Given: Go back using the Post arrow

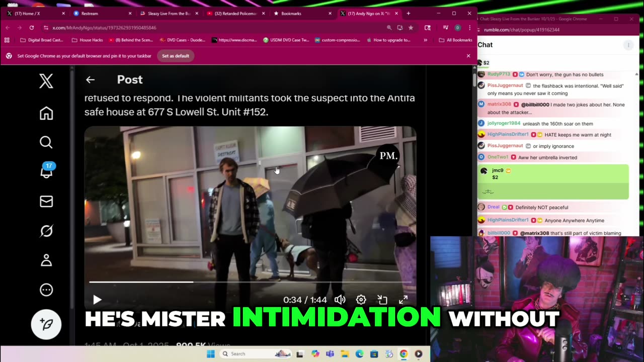Looking at the screenshot, I should coord(90,79).
